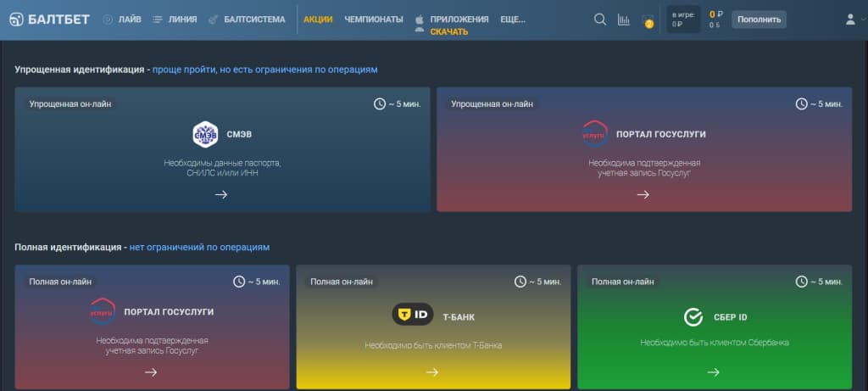Click 'Упрощенная идентификация' heading
Screen dimensions: 868x391
pos(80,70)
